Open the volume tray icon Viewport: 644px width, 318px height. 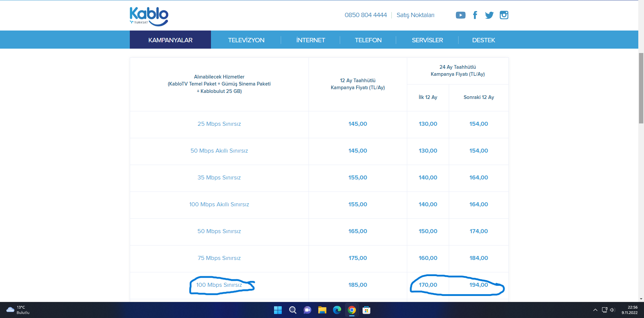612,310
